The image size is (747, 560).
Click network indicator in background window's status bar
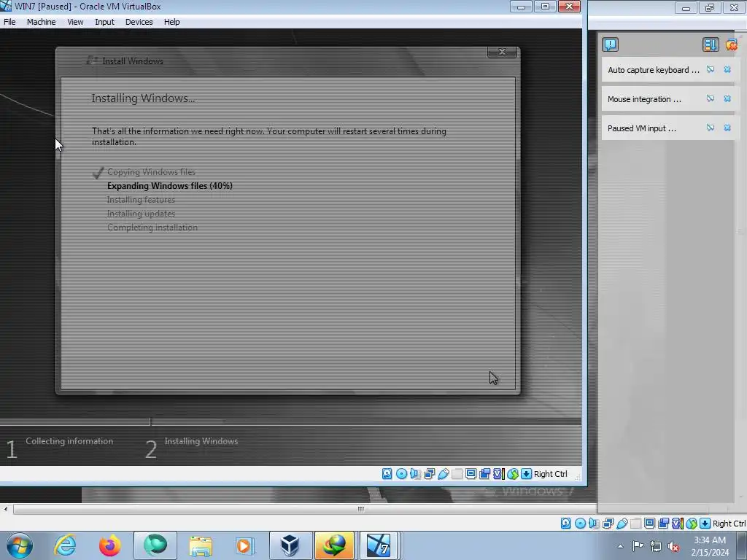pyautogui.click(x=608, y=524)
